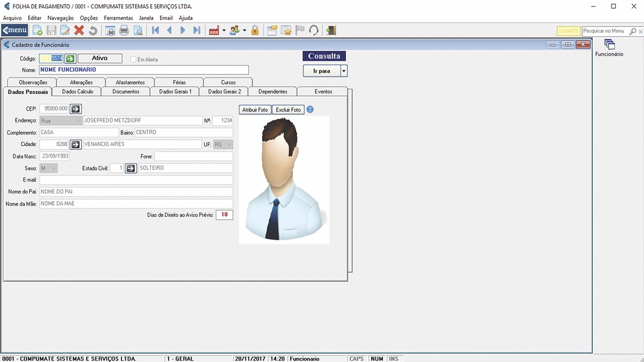The image size is (644, 362).
Task: Click the blue help icon beside Excluir Foto
Action: (x=310, y=110)
